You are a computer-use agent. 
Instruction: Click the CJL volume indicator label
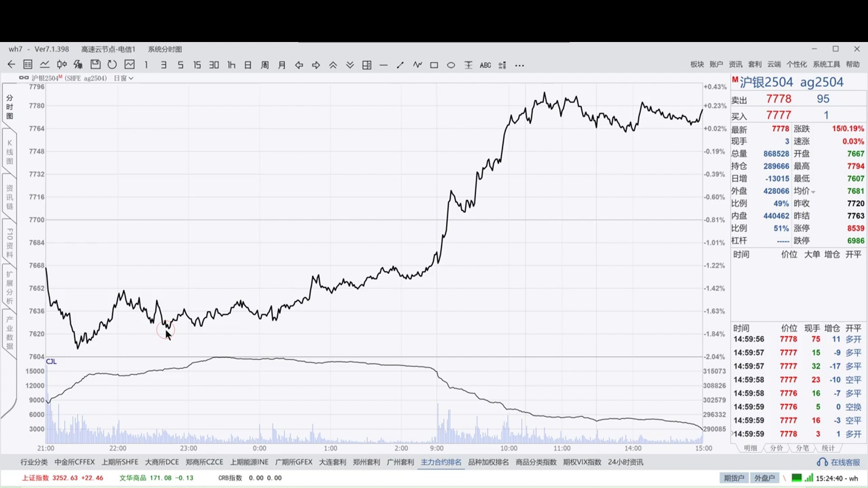point(51,361)
